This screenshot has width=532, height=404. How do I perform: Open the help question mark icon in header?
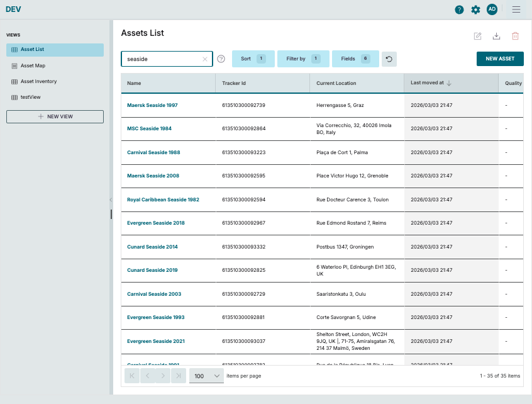click(x=459, y=10)
